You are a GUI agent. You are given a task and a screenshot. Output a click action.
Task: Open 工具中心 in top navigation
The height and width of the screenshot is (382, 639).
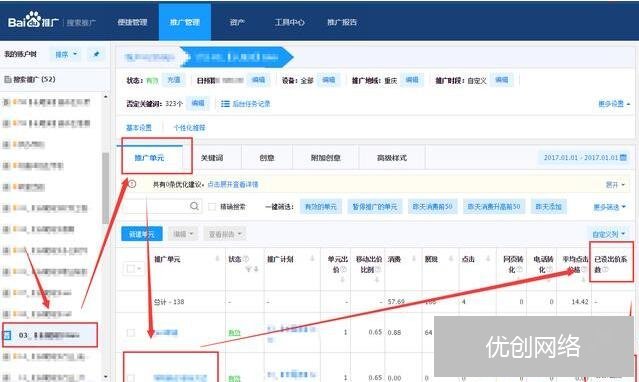pyautogui.click(x=289, y=22)
